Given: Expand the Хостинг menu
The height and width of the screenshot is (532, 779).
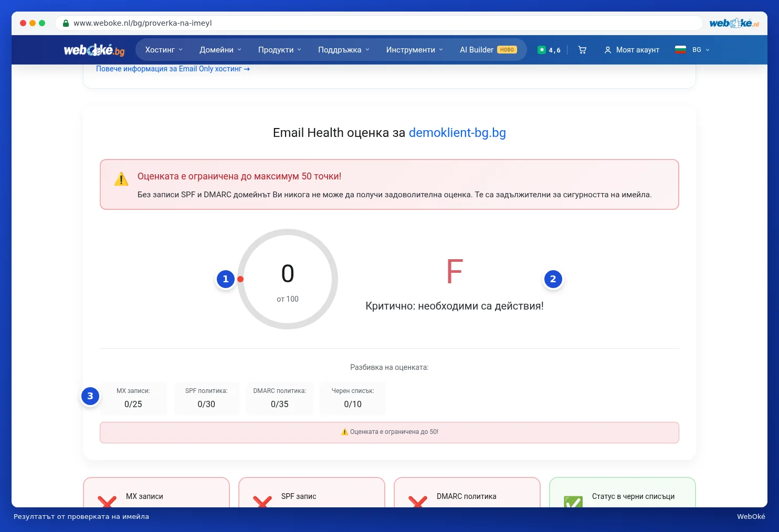Looking at the screenshot, I should [164, 50].
